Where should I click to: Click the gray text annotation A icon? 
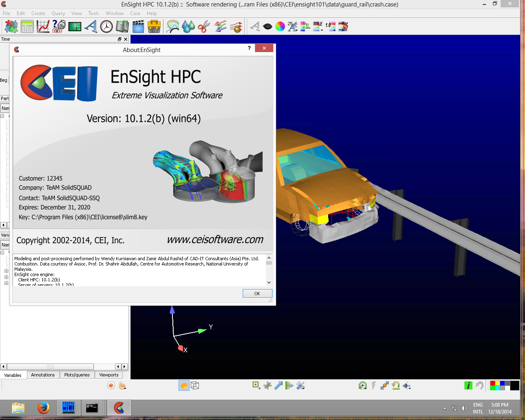[255, 27]
